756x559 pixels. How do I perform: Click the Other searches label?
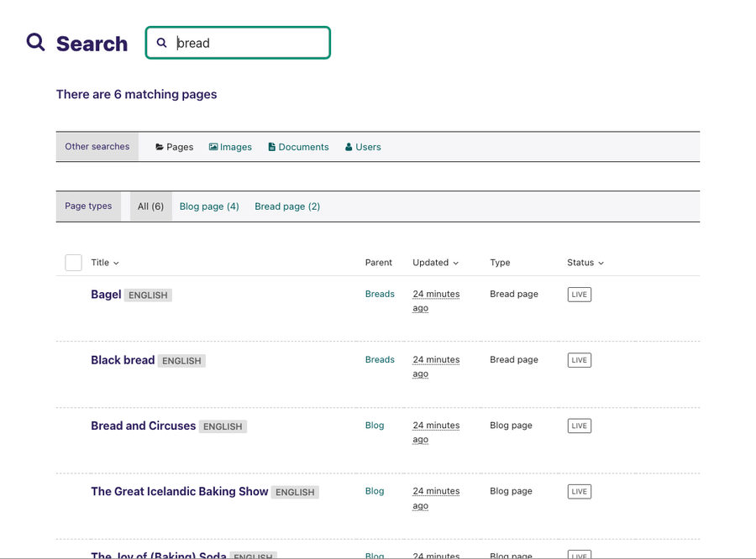97,147
